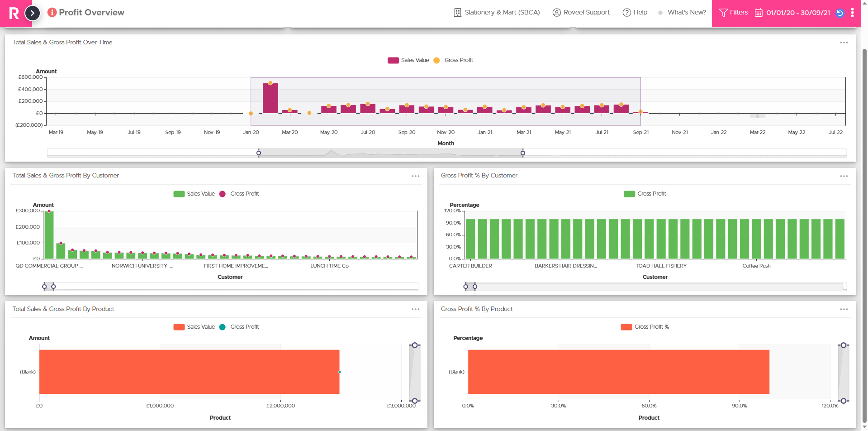The image size is (868, 431).
Task: Open options for Sales Over Time chart
Action: point(844,43)
